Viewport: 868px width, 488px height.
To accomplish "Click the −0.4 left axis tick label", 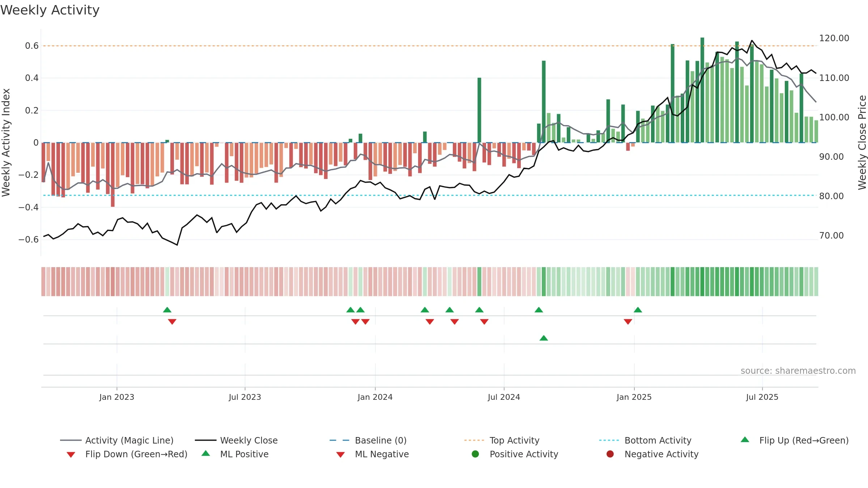I will click(x=29, y=207).
